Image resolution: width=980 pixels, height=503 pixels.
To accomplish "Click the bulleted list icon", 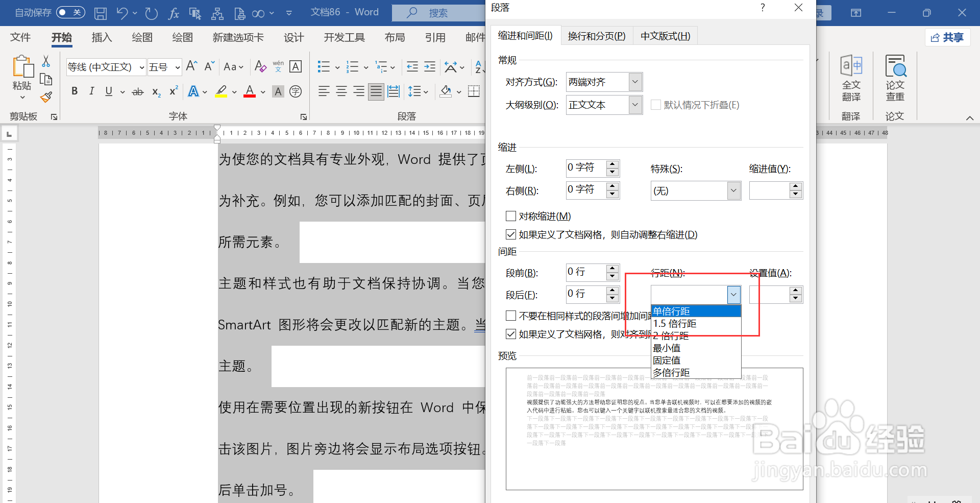I will [324, 66].
